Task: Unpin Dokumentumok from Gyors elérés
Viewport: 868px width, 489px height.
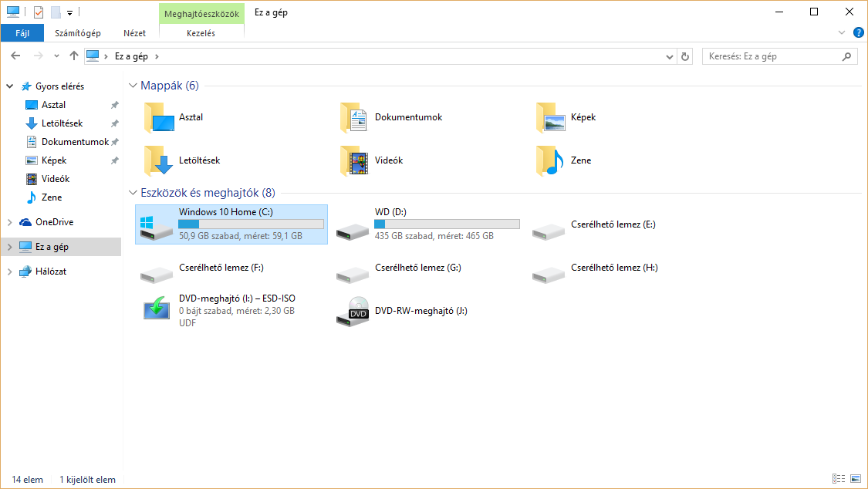Action: pos(115,142)
